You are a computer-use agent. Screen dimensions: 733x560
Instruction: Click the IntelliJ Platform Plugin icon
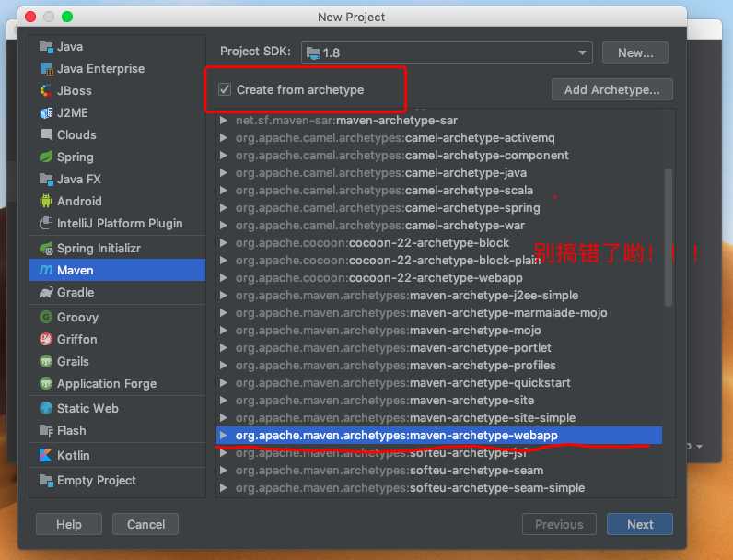pos(46,223)
